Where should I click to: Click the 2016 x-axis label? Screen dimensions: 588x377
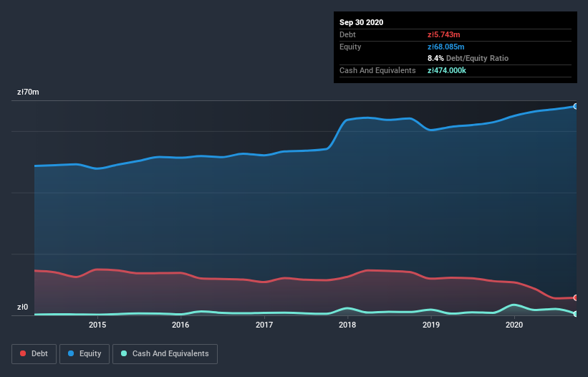click(180, 325)
